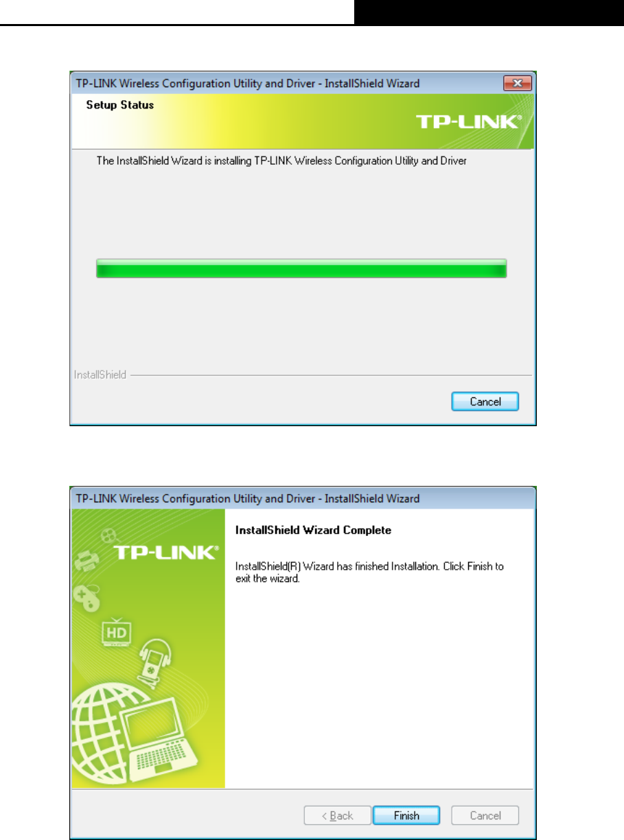The width and height of the screenshot is (624, 840).
Task: Click the green installation progress bar
Action: 301,268
